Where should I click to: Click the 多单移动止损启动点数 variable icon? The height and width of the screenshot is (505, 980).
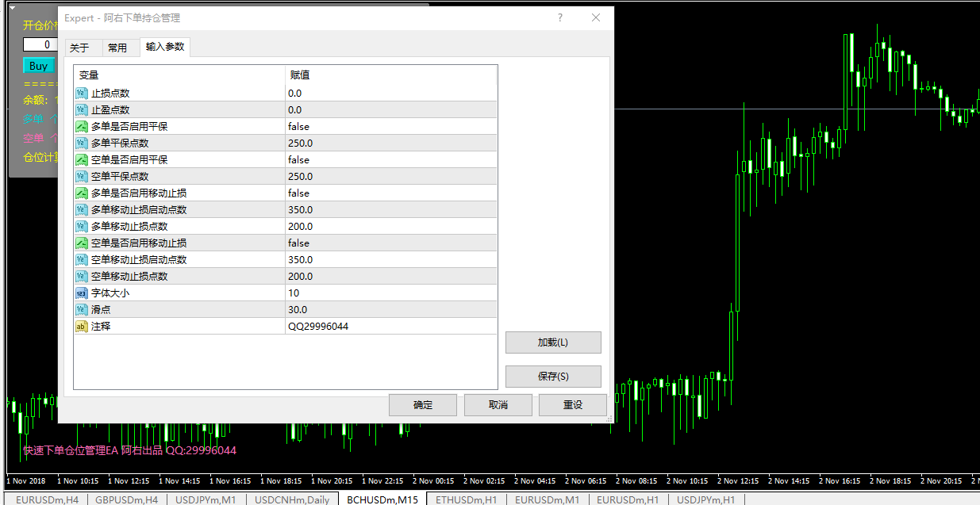click(82, 210)
